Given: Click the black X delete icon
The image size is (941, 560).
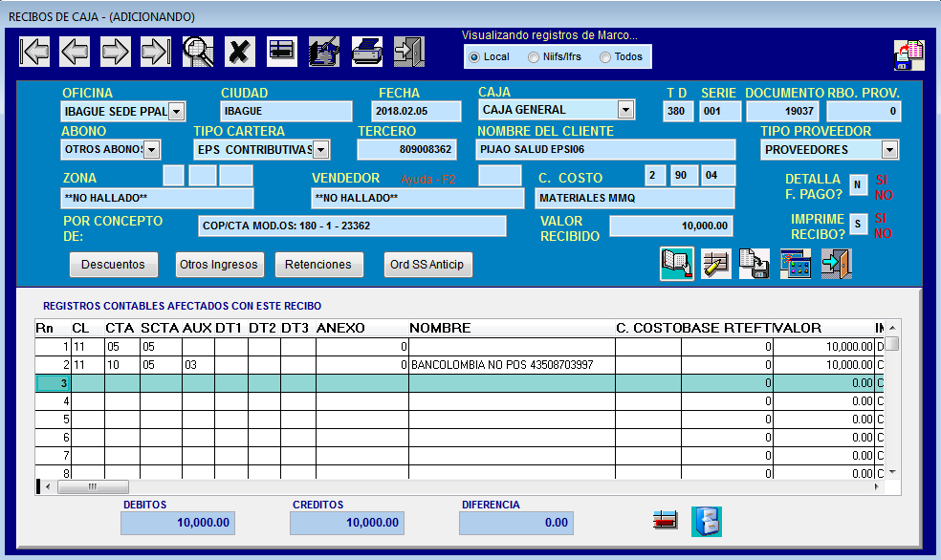Looking at the screenshot, I should 239,52.
